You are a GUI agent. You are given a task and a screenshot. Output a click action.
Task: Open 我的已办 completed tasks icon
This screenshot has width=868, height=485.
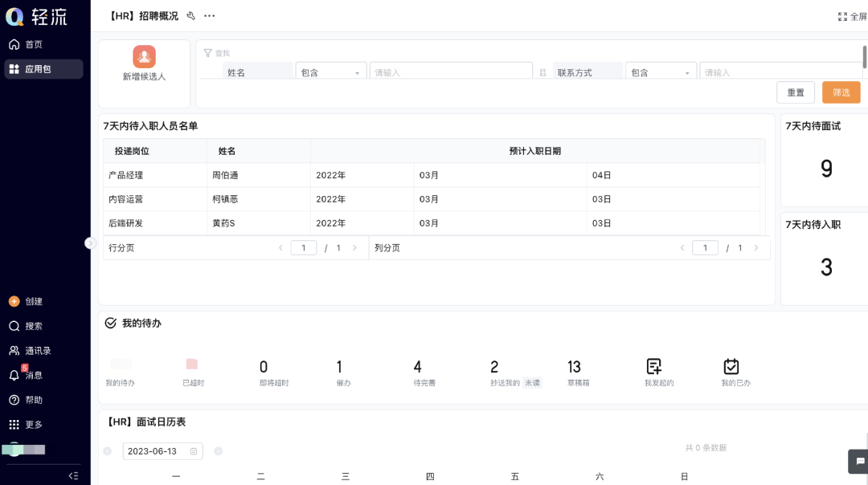(x=731, y=367)
